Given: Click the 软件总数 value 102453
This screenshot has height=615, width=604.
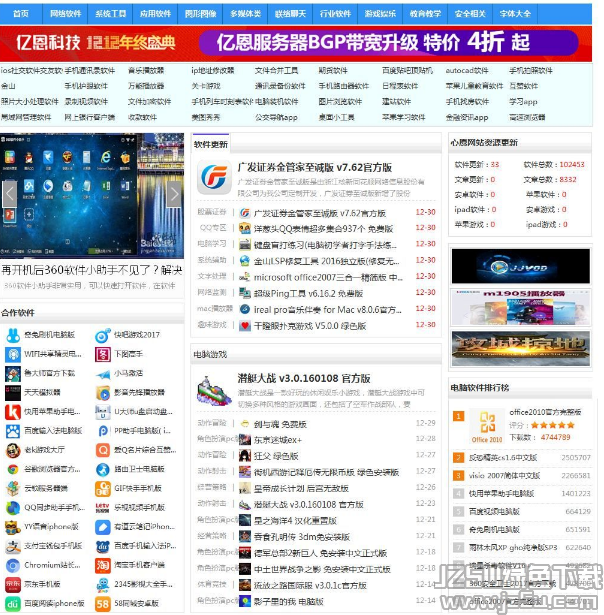Looking at the screenshot, I should click(x=572, y=164).
